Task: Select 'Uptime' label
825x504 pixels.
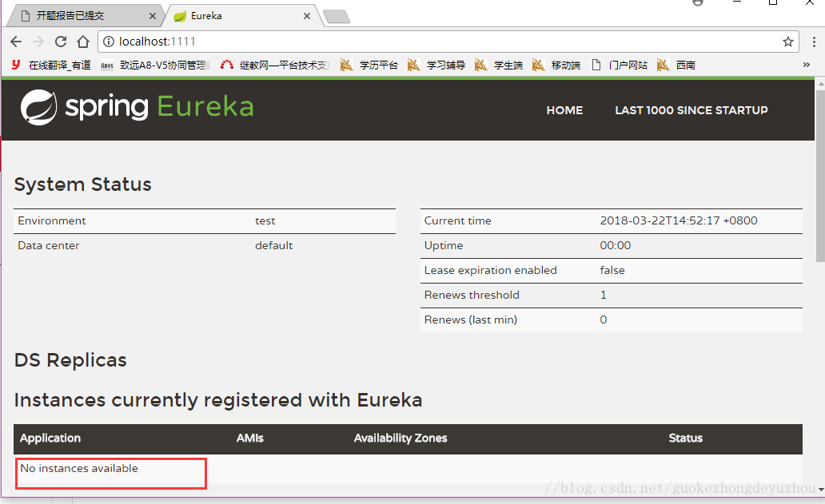Action: [x=444, y=245]
